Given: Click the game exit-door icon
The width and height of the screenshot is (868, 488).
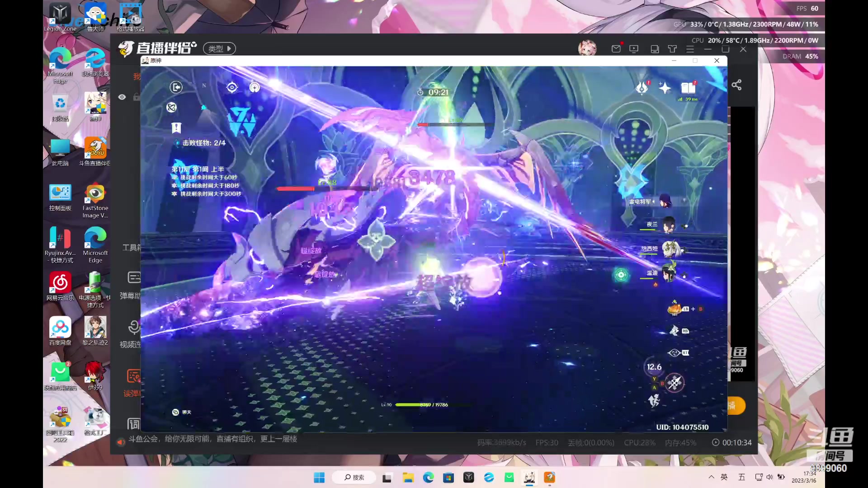Looking at the screenshot, I should (x=176, y=87).
